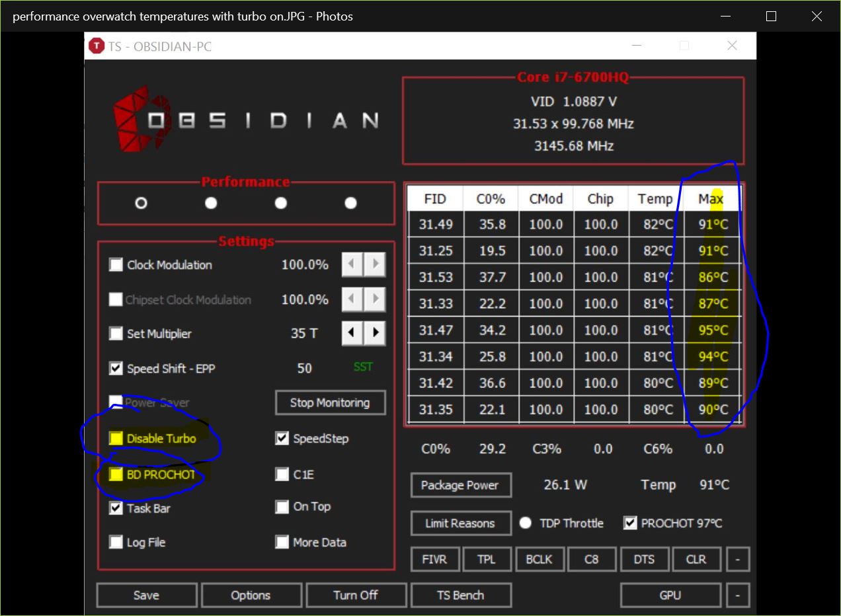Uncheck the PROCHOT 97°C checkbox
Viewport: 841px width, 616px height.
click(x=631, y=523)
